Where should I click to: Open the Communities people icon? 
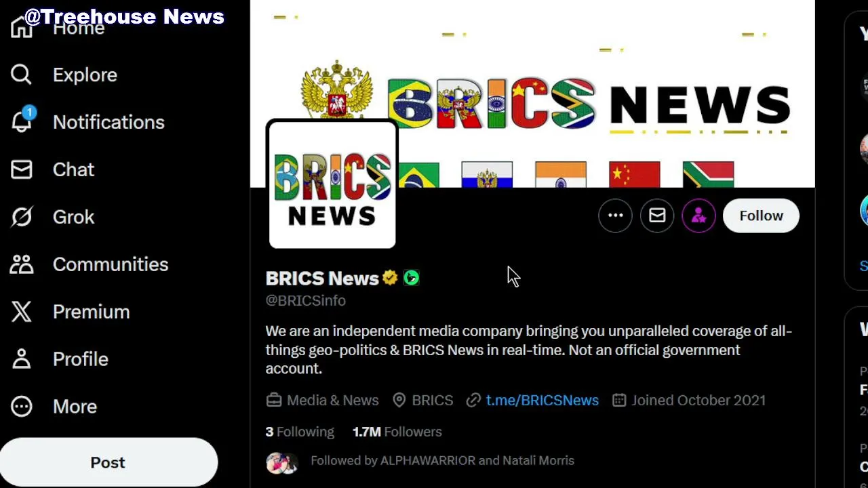21,264
